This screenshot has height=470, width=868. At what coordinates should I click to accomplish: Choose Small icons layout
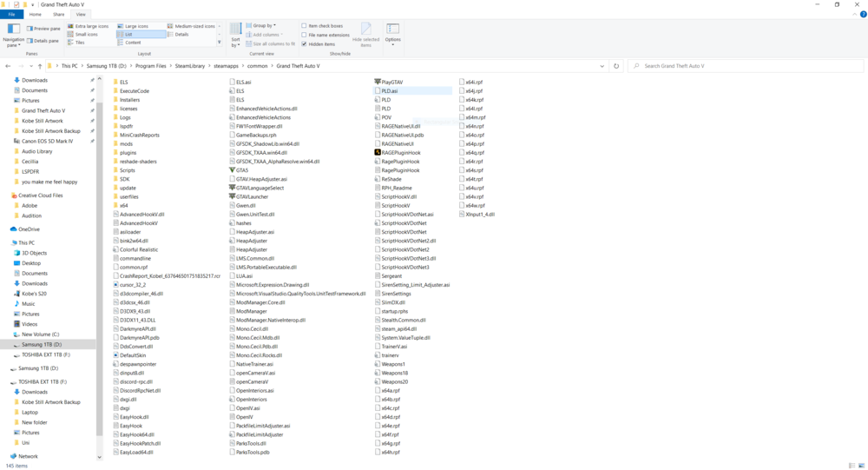(82, 35)
